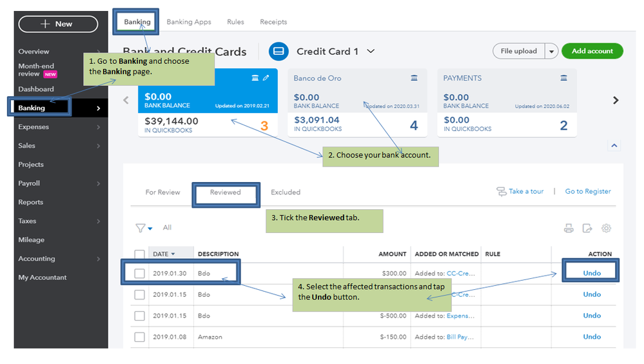This screenshot has width=644, height=364.
Task: Open the Credit Card 1 account dropdown
Action: click(371, 52)
